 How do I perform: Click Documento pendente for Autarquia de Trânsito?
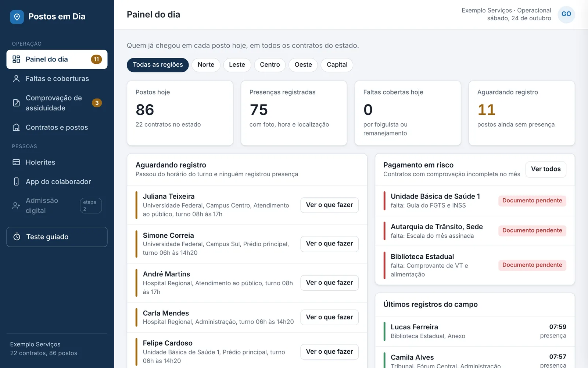pyautogui.click(x=532, y=230)
